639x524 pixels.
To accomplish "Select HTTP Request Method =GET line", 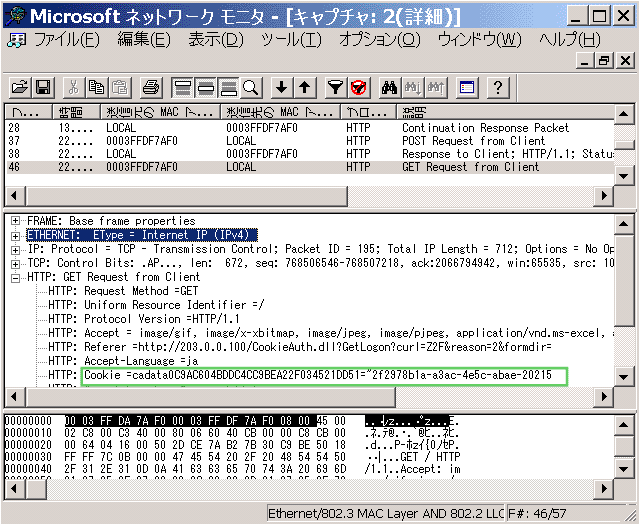I will [123, 291].
